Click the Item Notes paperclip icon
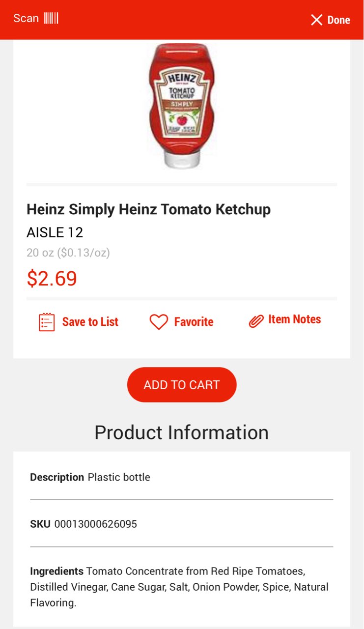 [x=256, y=321]
